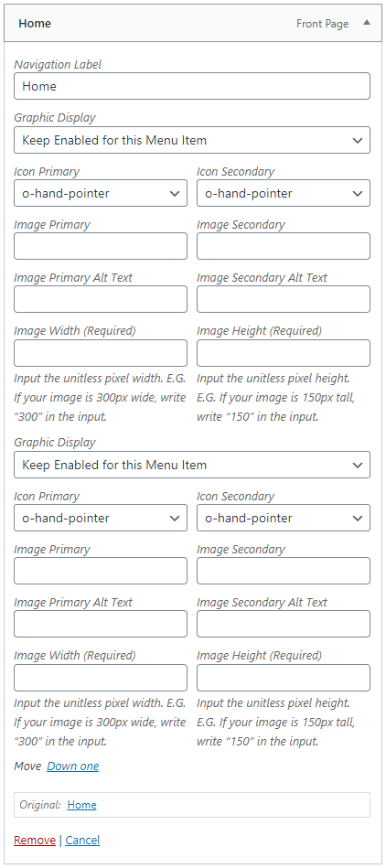Click the Navigation Label input field
386x868 pixels.
191,86
